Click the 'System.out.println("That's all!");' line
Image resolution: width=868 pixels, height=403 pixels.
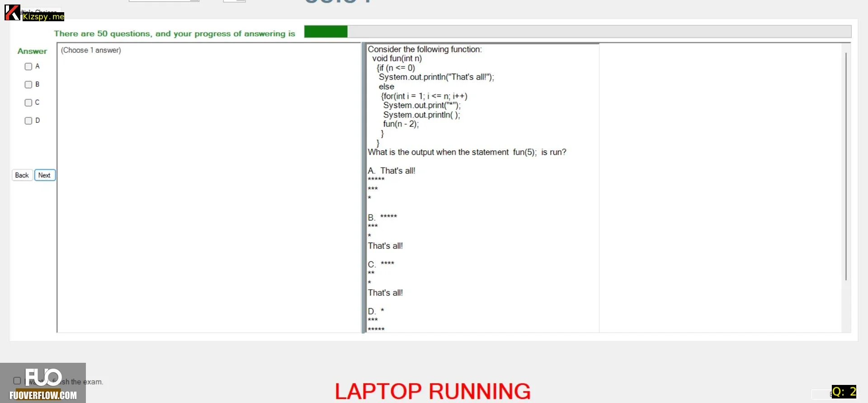[436, 77]
